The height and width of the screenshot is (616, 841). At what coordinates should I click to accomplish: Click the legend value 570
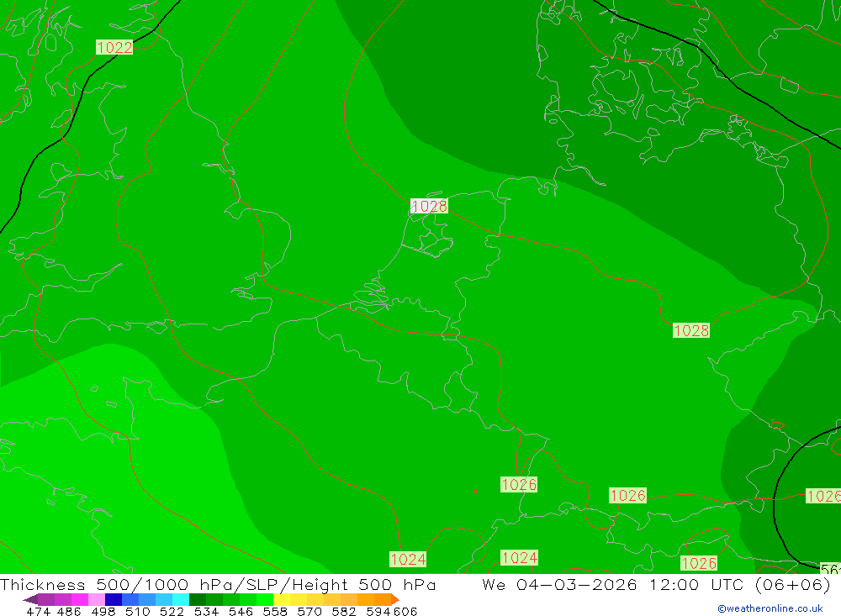[309, 611]
